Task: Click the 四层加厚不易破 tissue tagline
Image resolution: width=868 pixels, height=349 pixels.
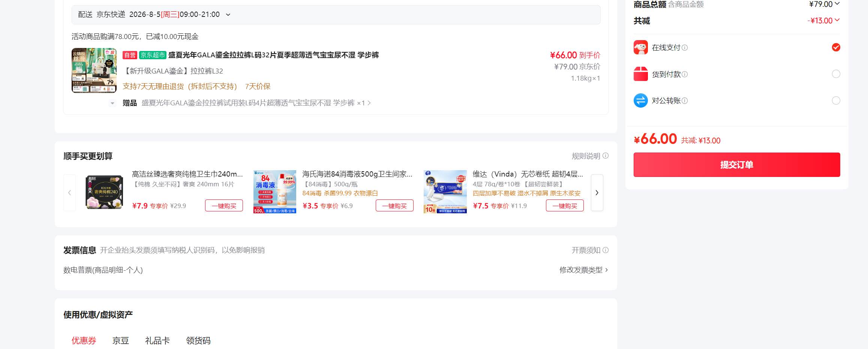Action: click(527, 193)
